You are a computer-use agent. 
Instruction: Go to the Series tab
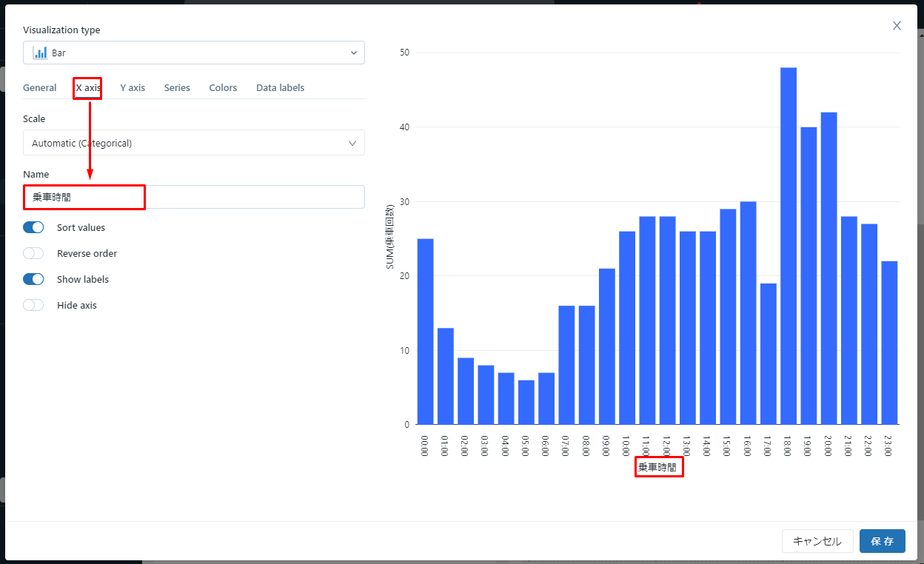(177, 88)
